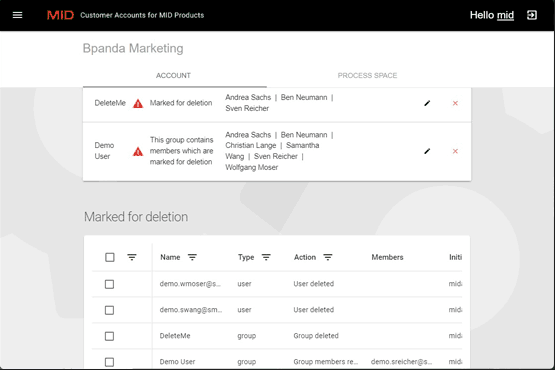Open the hamburger navigation menu
The height and width of the screenshot is (370, 555).
click(17, 15)
